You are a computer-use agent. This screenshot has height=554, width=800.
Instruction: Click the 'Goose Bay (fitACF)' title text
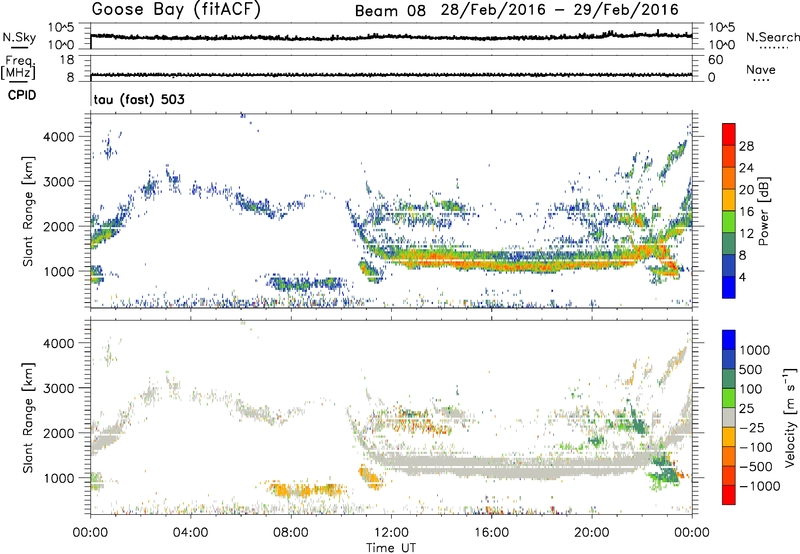coord(176,10)
